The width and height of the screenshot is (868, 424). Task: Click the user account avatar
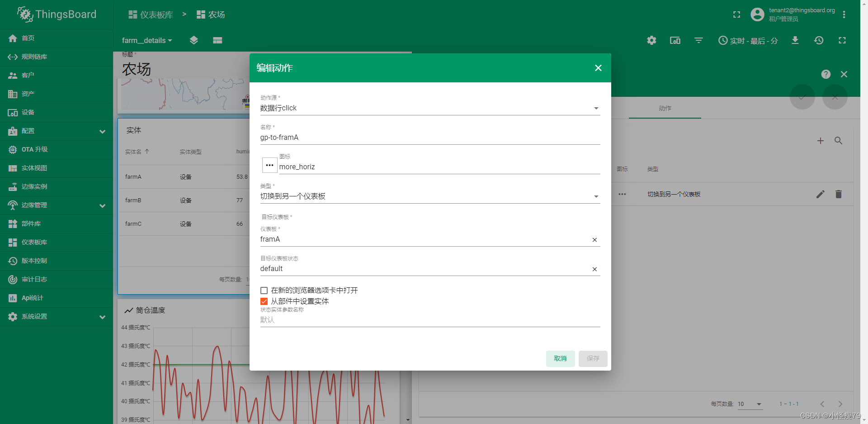[757, 14]
